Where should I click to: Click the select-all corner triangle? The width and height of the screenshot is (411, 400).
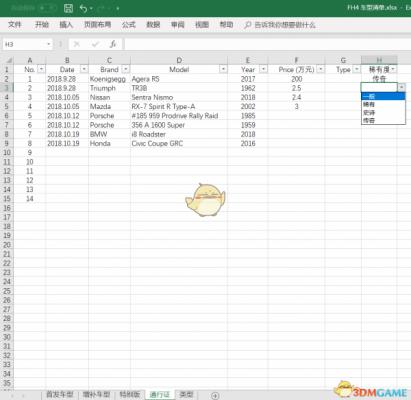pyautogui.click(x=9, y=60)
